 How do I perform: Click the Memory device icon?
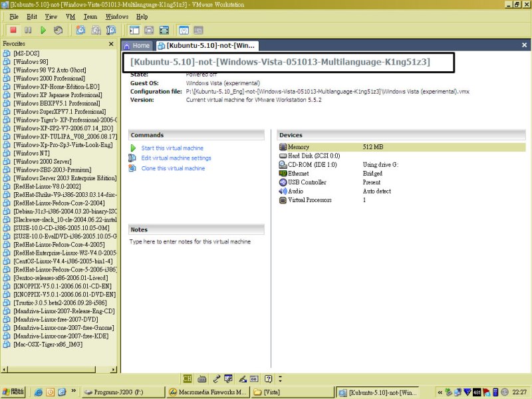click(283, 147)
